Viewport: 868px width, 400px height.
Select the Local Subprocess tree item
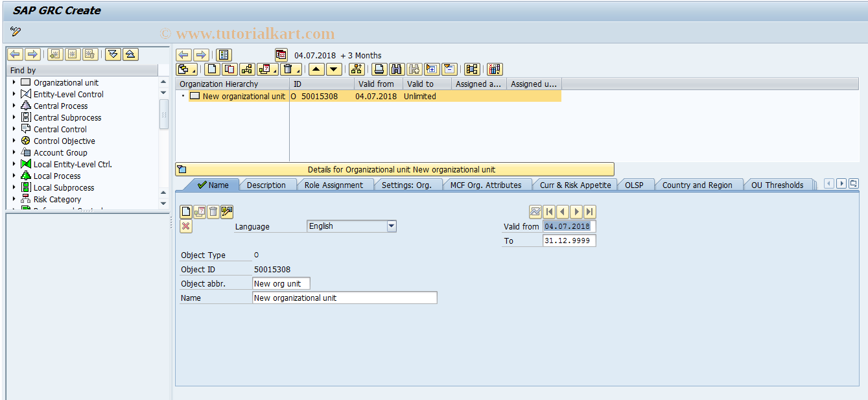(64, 187)
